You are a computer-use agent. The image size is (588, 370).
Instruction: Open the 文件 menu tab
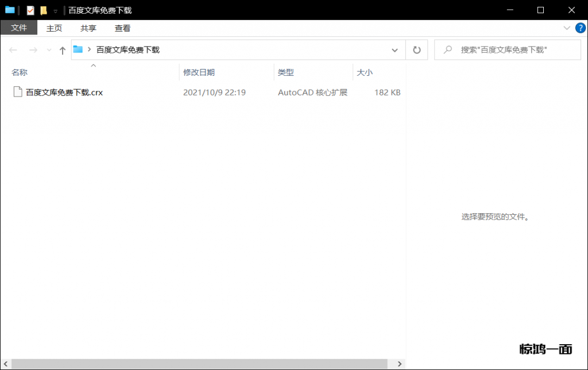coord(19,28)
